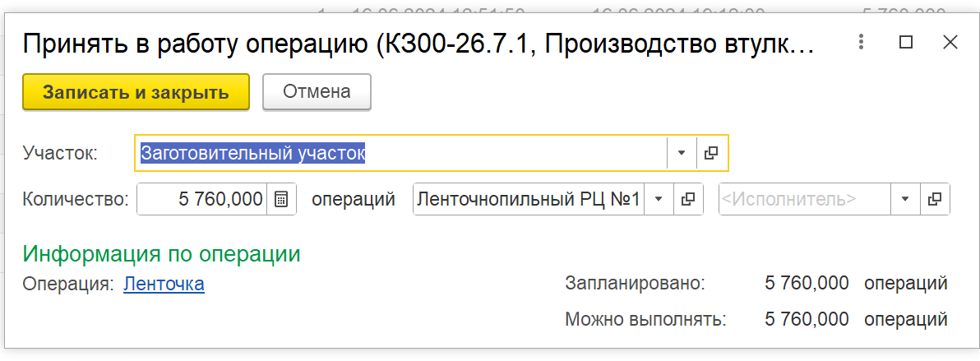The image size is (980, 361).
Task: Click the empty Исполнитель field
Action: pos(804,199)
